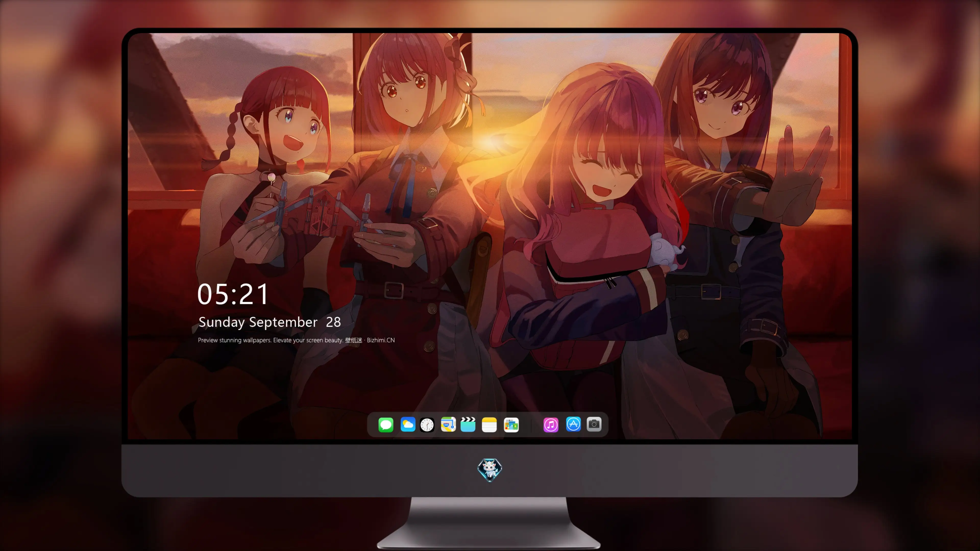980x551 pixels.
Task: Open the Camera app in dock
Action: [x=594, y=424]
